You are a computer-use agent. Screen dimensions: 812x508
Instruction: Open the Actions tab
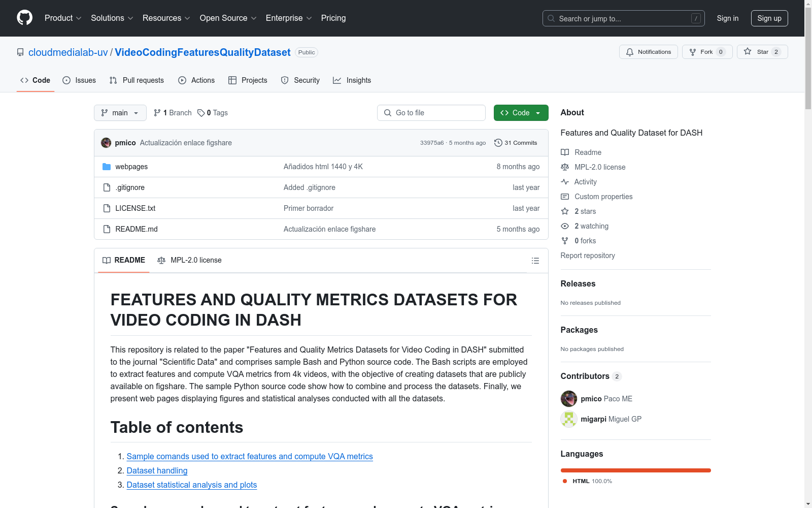pos(196,80)
